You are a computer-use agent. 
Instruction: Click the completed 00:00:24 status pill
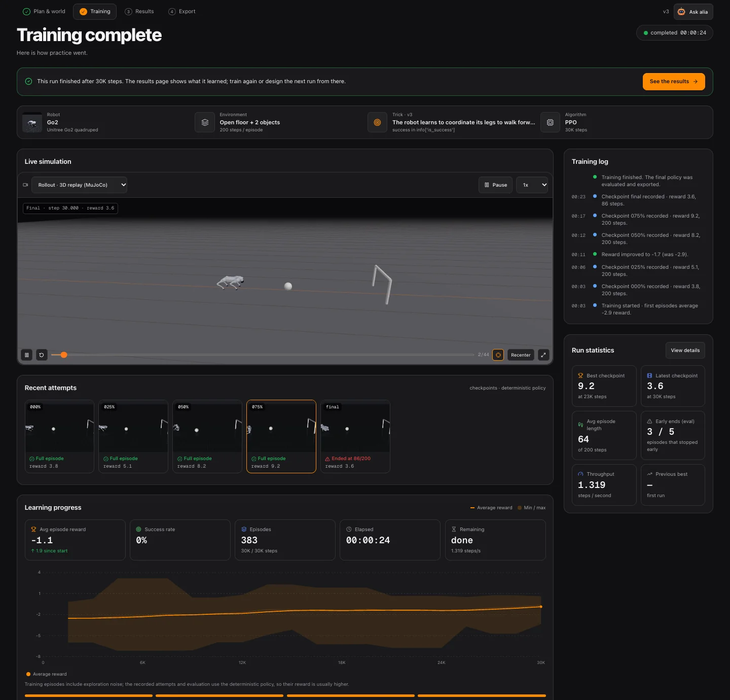pos(674,33)
